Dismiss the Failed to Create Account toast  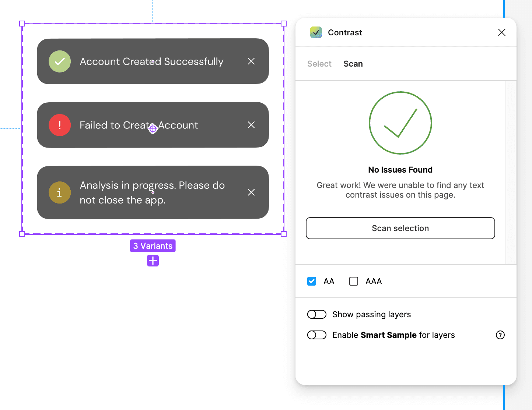pyautogui.click(x=251, y=125)
